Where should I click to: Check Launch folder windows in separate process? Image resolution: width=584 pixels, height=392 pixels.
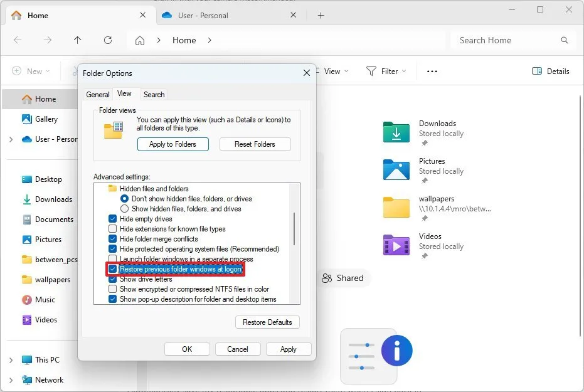click(x=112, y=258)
